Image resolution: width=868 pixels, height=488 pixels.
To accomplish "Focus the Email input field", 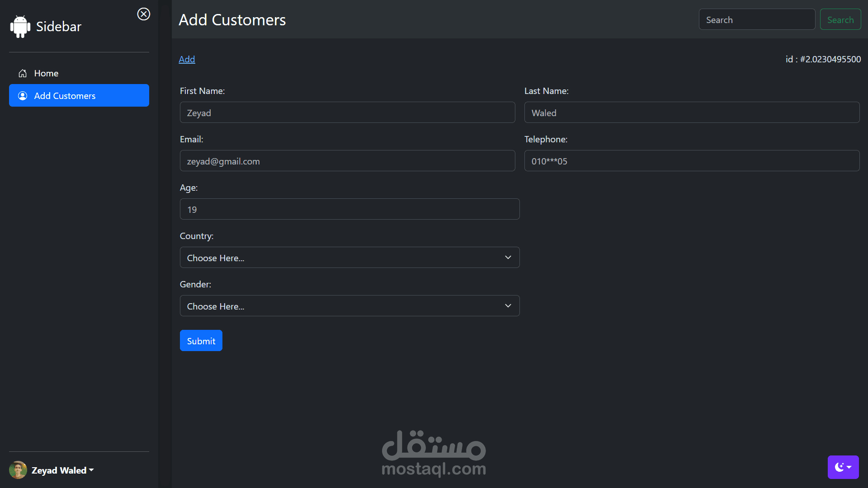I will [x=347, y=161].
